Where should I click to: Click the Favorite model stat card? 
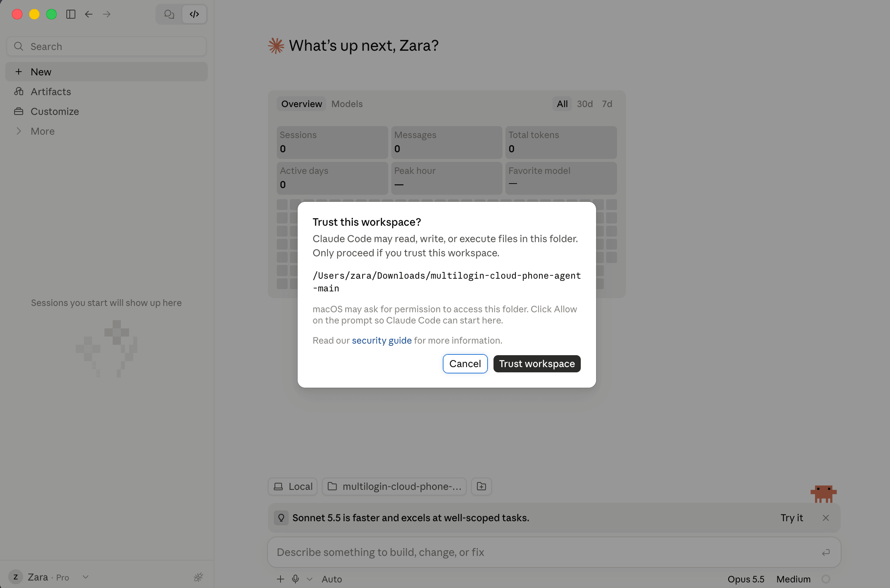561,178
